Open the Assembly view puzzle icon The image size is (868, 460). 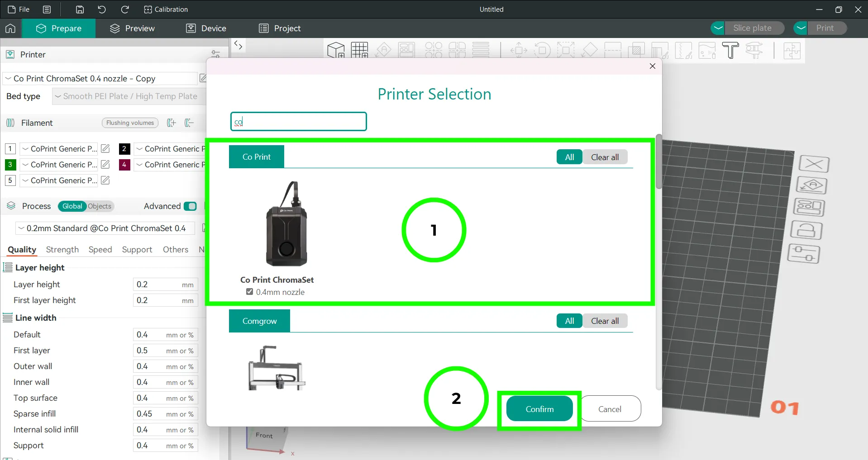pos(792,50)
